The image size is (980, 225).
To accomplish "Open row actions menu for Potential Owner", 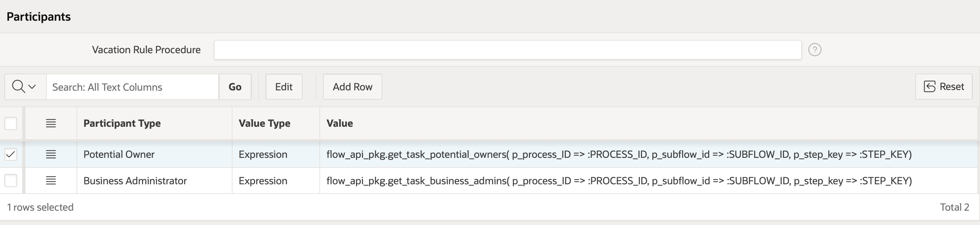I will 51,154.
